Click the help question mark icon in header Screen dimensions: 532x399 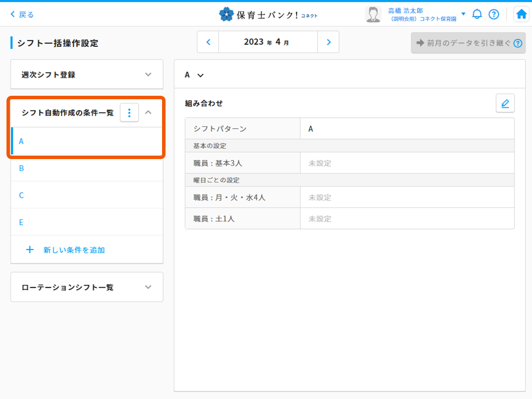494,14
